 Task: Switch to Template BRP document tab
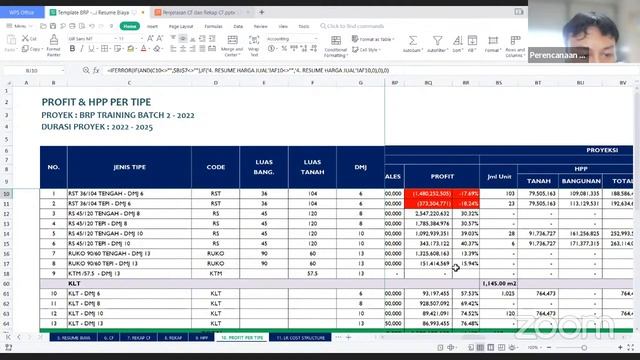coord(97,13)
